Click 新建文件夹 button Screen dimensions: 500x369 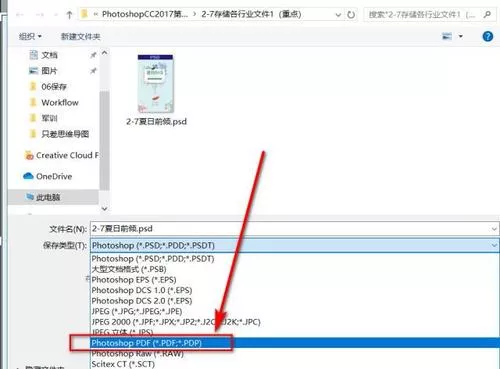pyautogui.click(x=80, y=36)
